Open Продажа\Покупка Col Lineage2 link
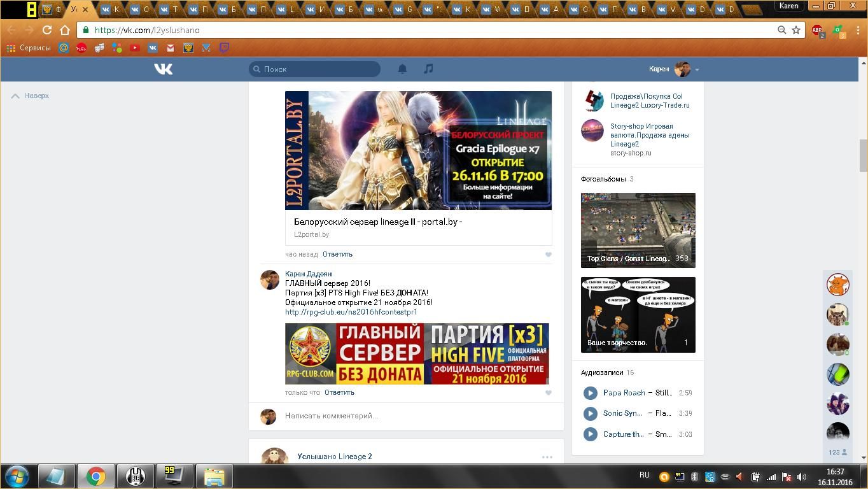 coord(650,101)
